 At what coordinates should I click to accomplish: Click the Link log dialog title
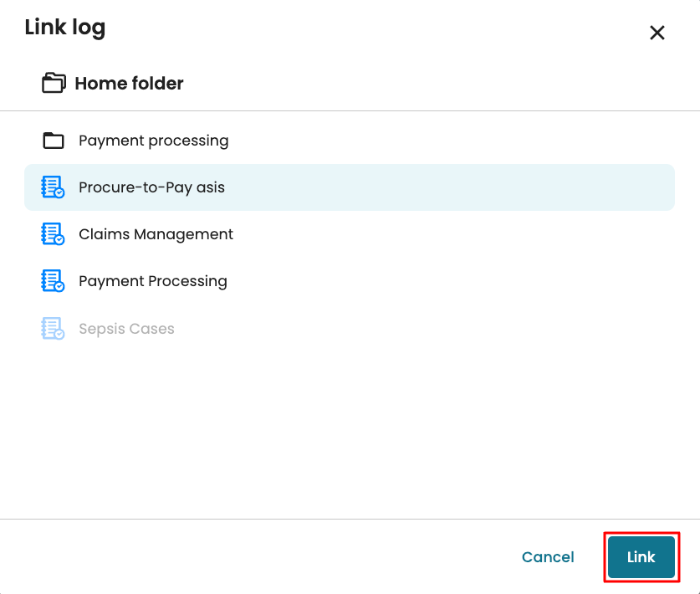[65, 28]
